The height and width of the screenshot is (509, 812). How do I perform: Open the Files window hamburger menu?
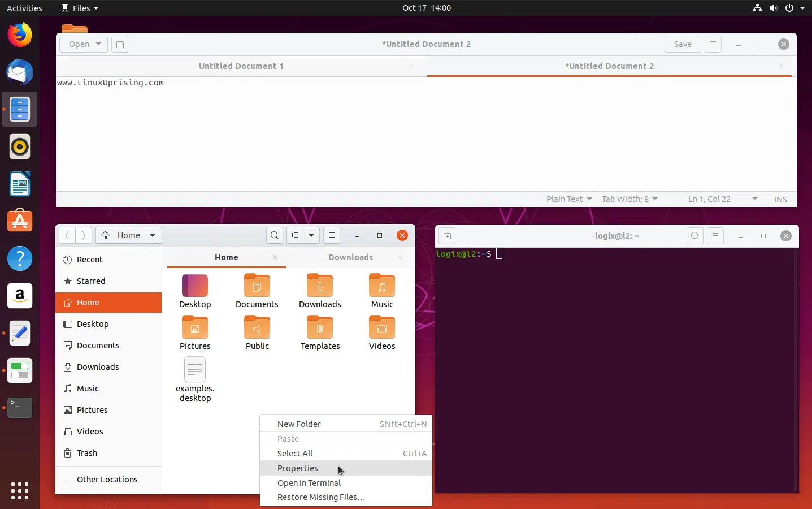(332, 235)
